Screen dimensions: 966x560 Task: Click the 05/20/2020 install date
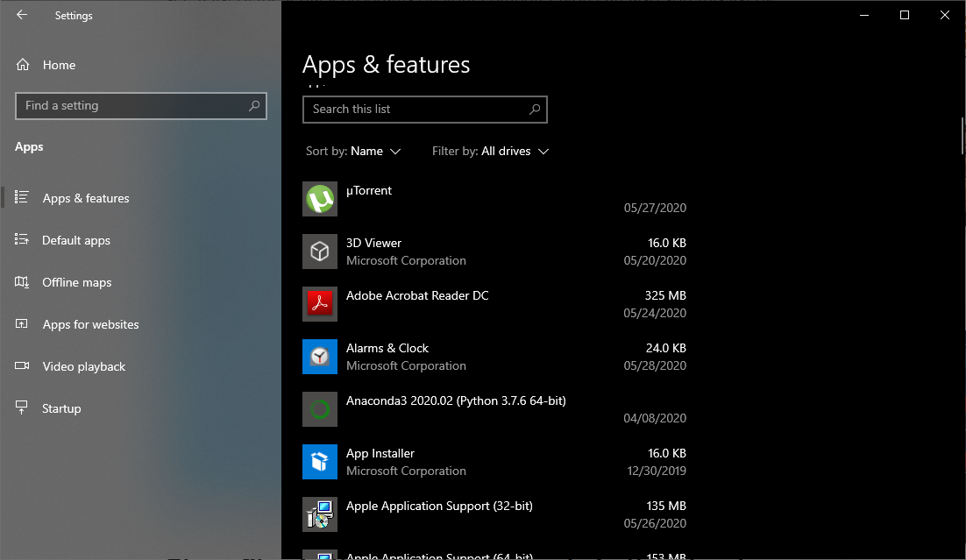pos(655,260)
